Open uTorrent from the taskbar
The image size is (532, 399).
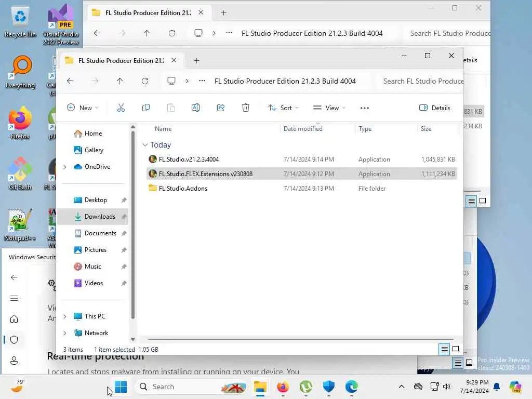(x=306, y=387)
